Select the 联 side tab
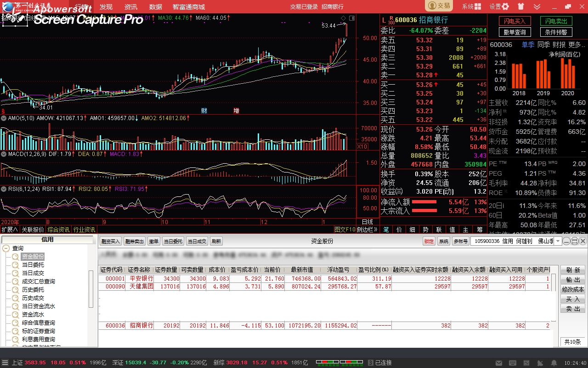The width and height of the screenshot is (588, 368). coord(439,230)
